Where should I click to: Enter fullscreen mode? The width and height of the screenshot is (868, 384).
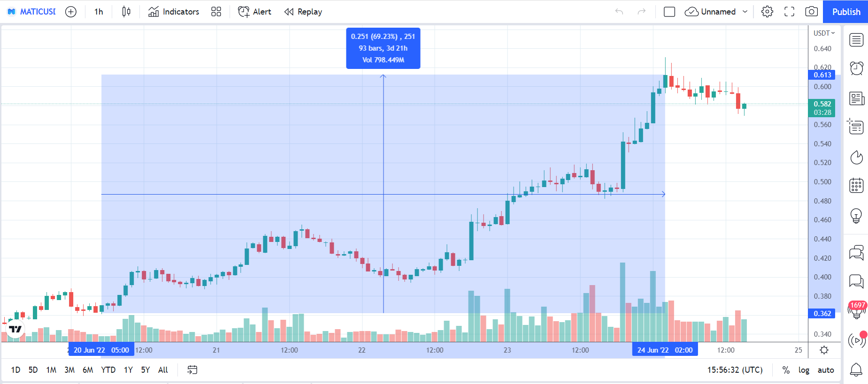coord(790,12)
